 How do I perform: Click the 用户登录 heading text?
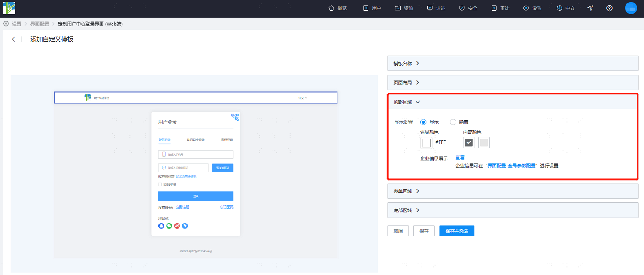pos(167,122)
